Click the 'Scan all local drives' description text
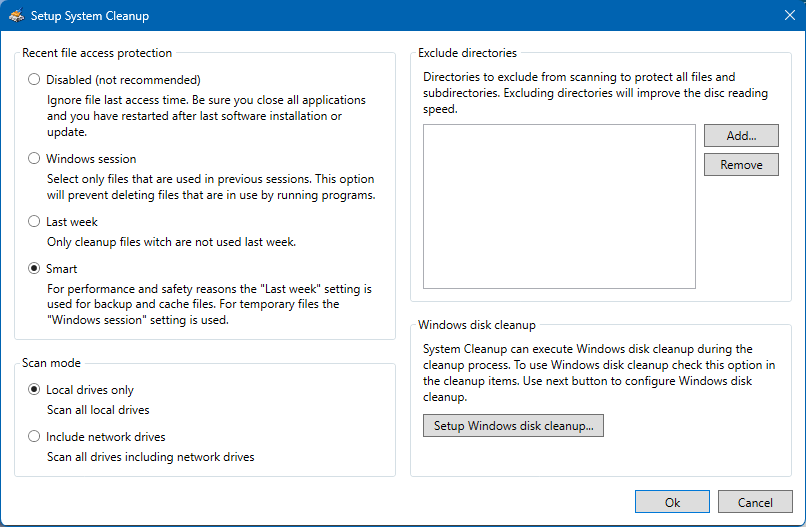This screenshot has height=527, width=806. pyautogui.click(x=98, y=410)
